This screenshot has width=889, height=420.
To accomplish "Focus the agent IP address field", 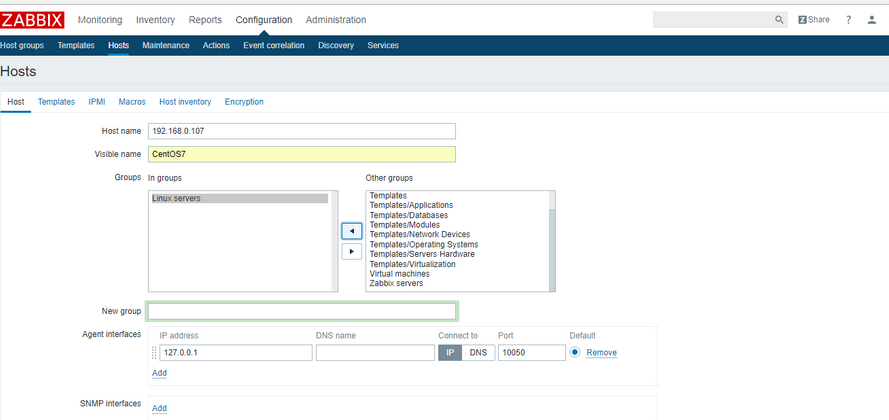I will pos(236,353).
